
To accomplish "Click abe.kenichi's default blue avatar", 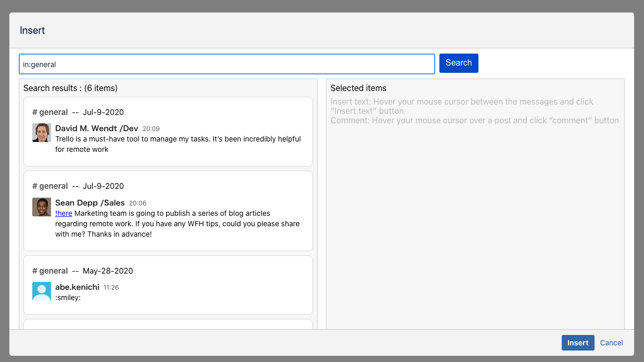I will coord(42,291).
